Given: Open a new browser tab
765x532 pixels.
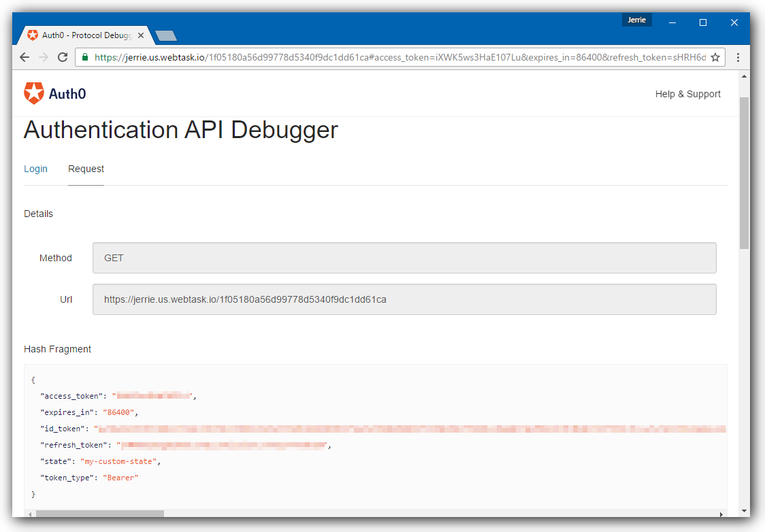Looking at the screenshot, I should point(166,35).
